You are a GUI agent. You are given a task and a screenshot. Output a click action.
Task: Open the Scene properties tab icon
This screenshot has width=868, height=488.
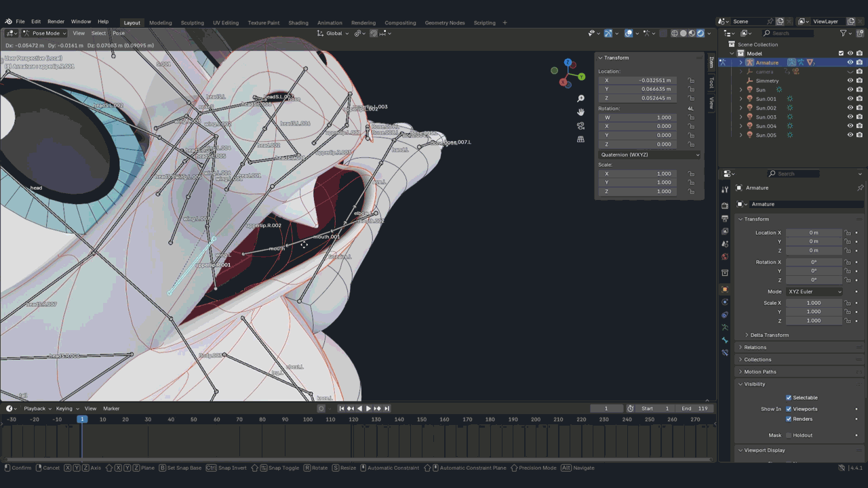[x=725, y=244]
